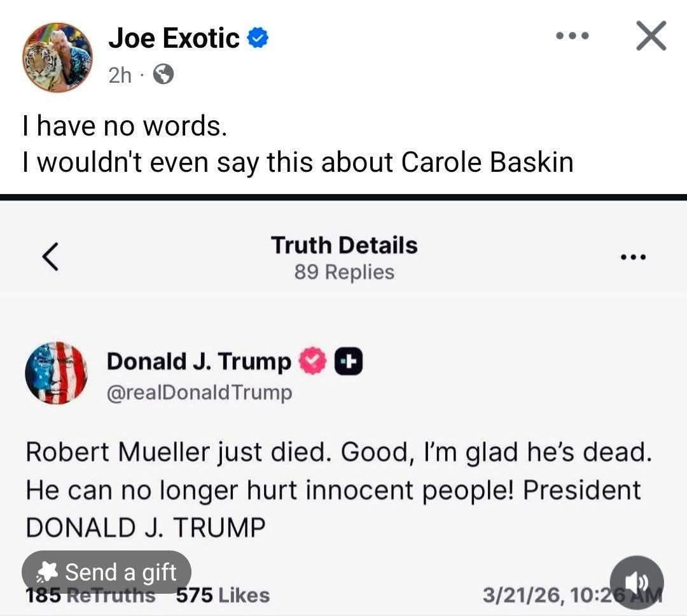The height and width of the screenshot is (616, 687).
Task: Tap the back chevron in Truth Details
Action: coord(51,257)
